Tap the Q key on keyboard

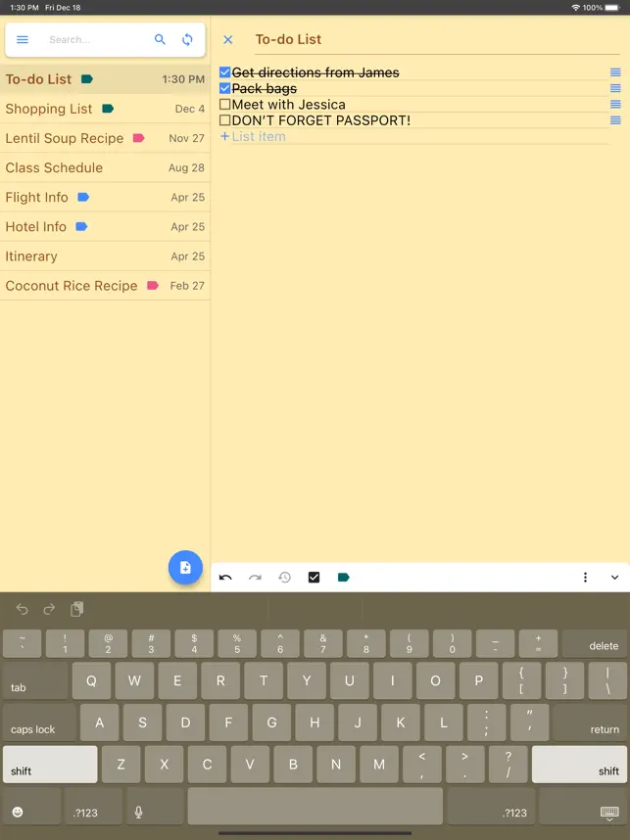(92, 680)
